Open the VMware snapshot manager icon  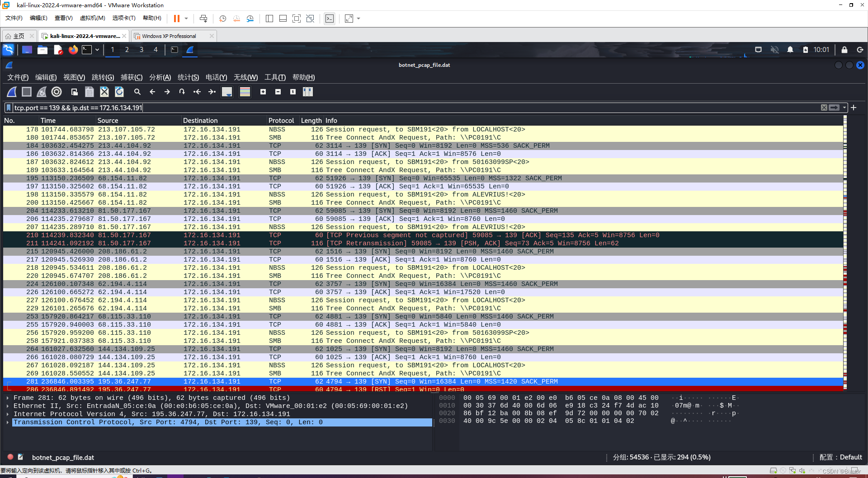250,19
